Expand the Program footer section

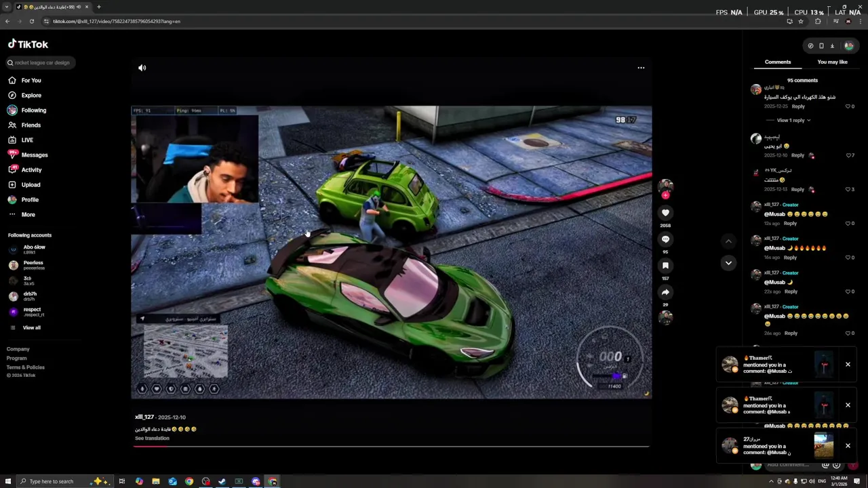17,358
